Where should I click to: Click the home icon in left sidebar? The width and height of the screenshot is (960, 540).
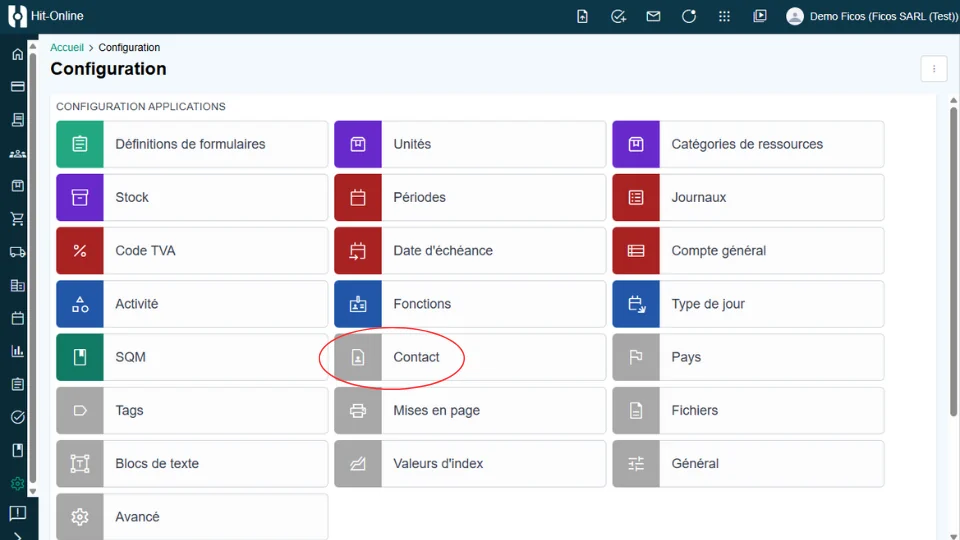coord(17,54)
